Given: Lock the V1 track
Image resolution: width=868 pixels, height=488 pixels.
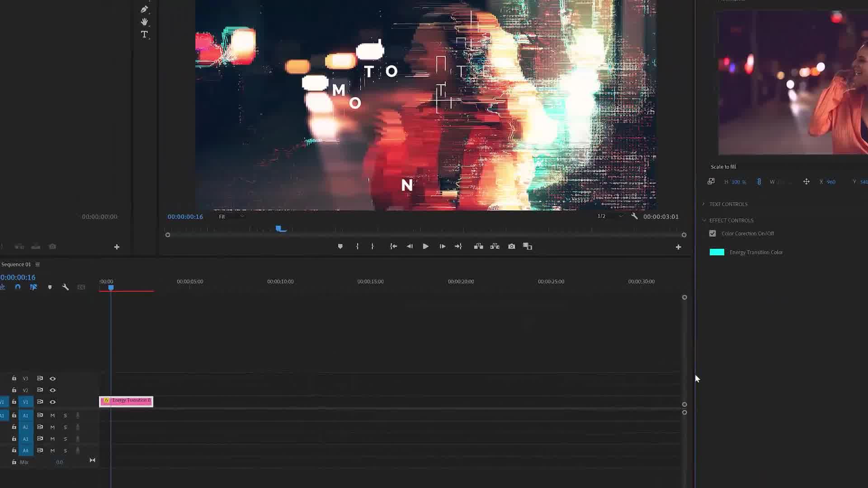Looking at the screenshot, I should tap(14, 402).
